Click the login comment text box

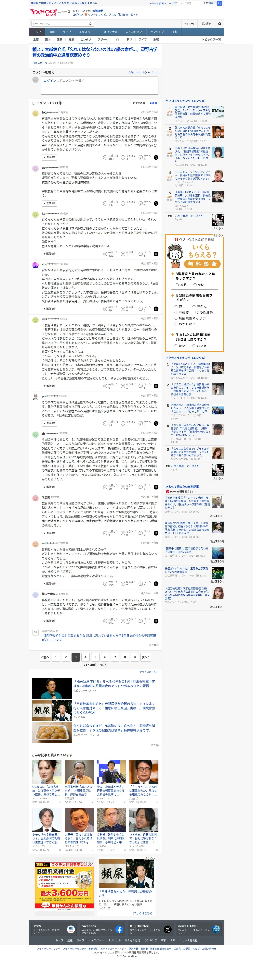click(100, 86)
